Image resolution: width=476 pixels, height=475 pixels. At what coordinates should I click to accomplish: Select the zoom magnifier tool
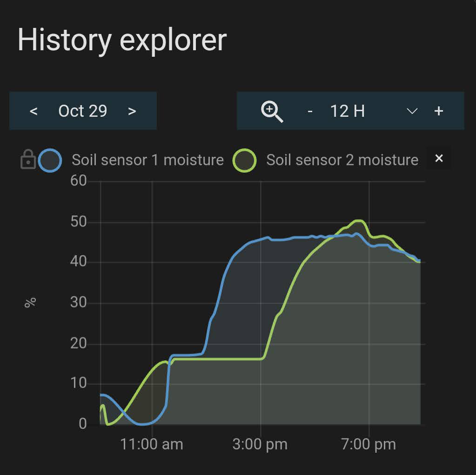272,111
